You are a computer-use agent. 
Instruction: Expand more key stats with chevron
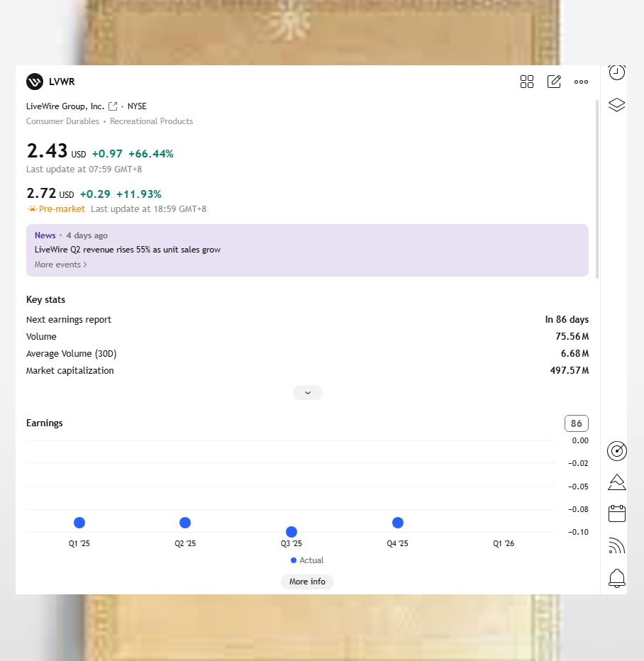(x=308, y=393)
